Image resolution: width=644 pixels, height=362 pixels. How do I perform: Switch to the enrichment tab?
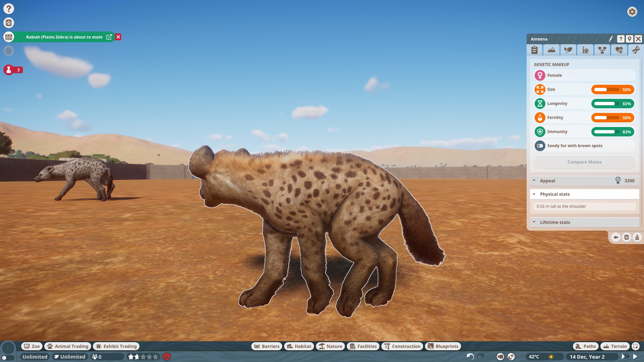coord(585,50)
